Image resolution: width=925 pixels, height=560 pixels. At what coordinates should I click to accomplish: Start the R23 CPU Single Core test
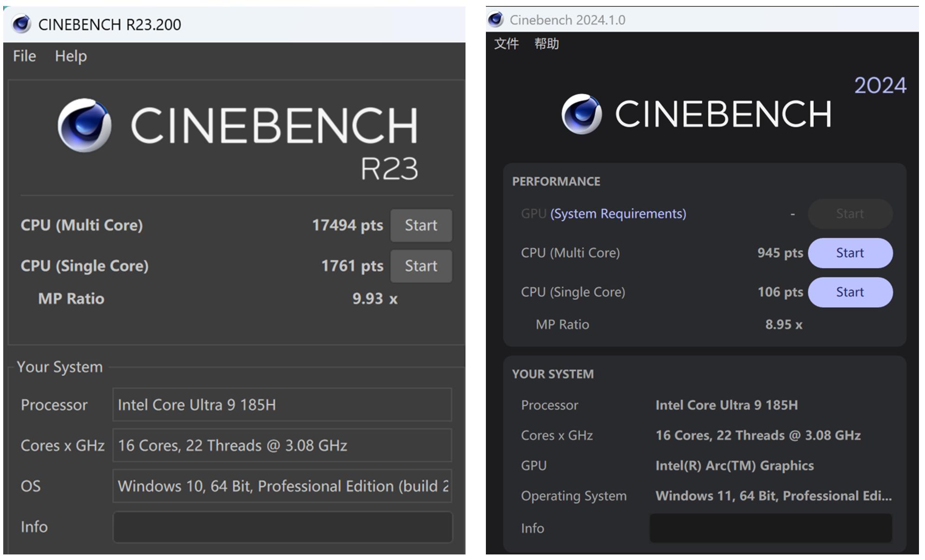421,266
